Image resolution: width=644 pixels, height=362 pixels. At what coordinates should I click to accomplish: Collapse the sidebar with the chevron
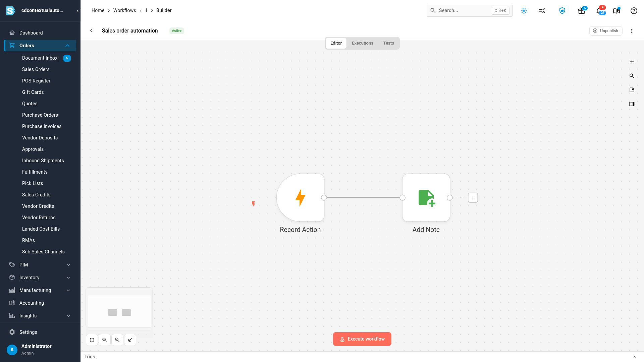(78, 11)
